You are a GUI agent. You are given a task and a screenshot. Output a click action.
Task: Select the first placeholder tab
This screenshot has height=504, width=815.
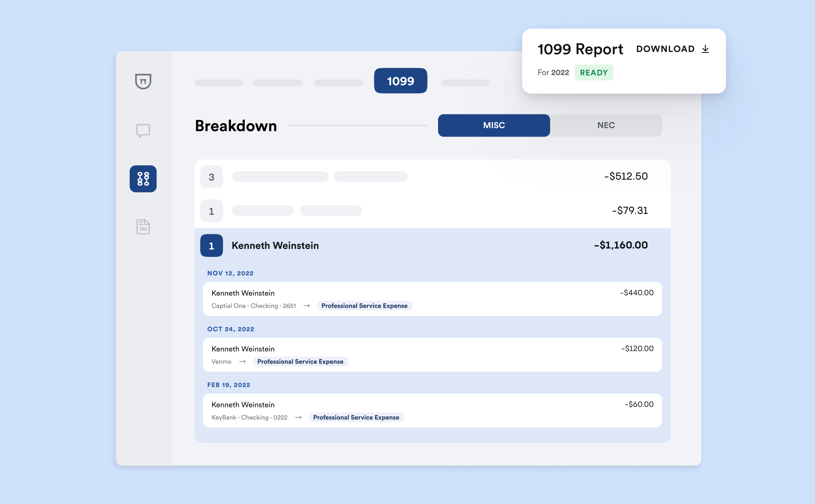pos(219,83)
